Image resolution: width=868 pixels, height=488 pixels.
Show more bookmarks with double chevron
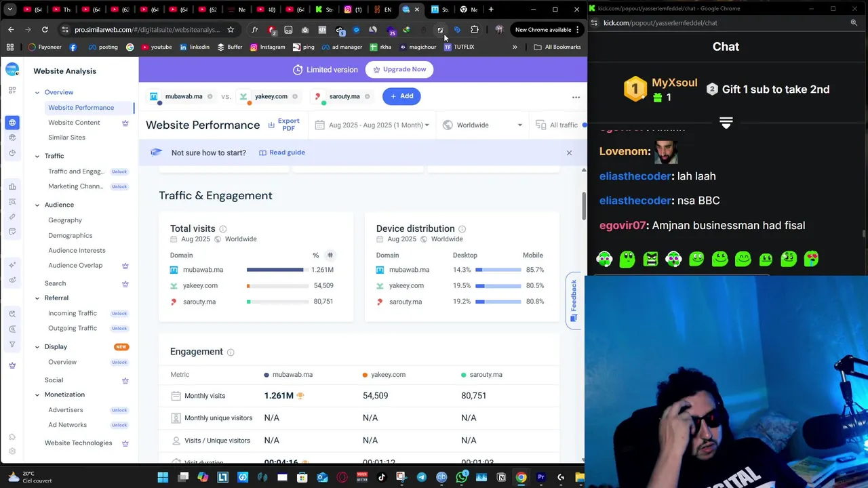pos(515,47)
